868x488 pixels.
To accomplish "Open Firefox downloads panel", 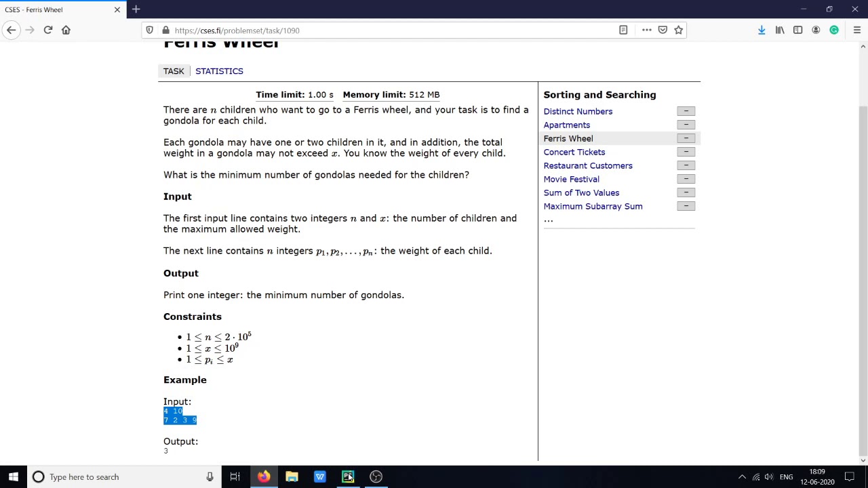I will tap(762, 30).
